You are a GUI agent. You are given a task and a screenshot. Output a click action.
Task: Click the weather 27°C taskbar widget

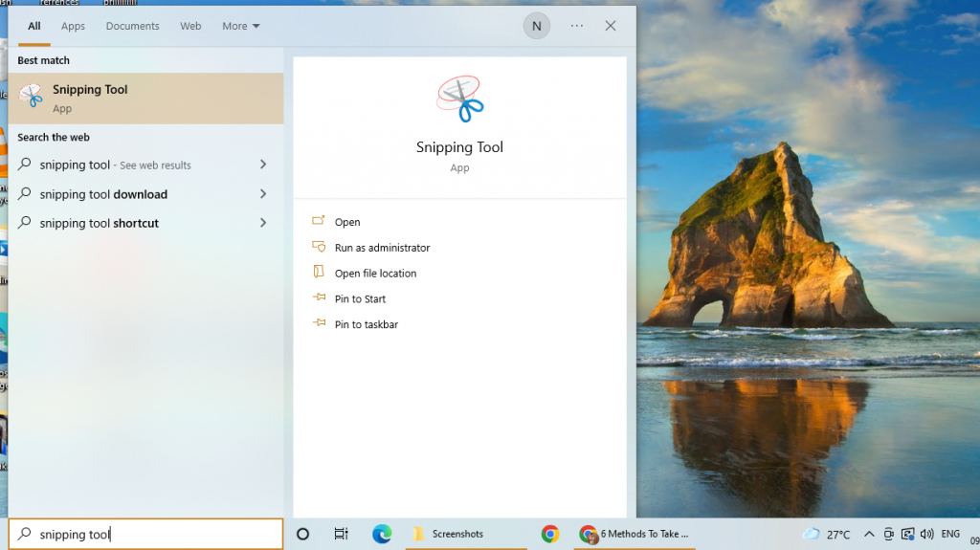(x=826, y=534)
